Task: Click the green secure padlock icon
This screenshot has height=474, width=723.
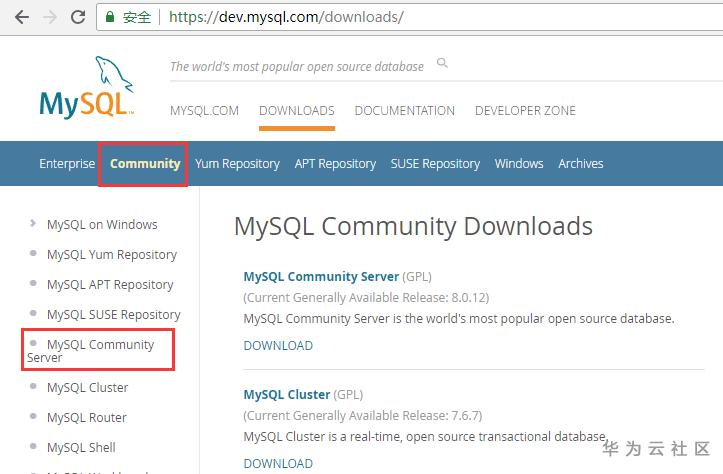Action: coord(110,17)
